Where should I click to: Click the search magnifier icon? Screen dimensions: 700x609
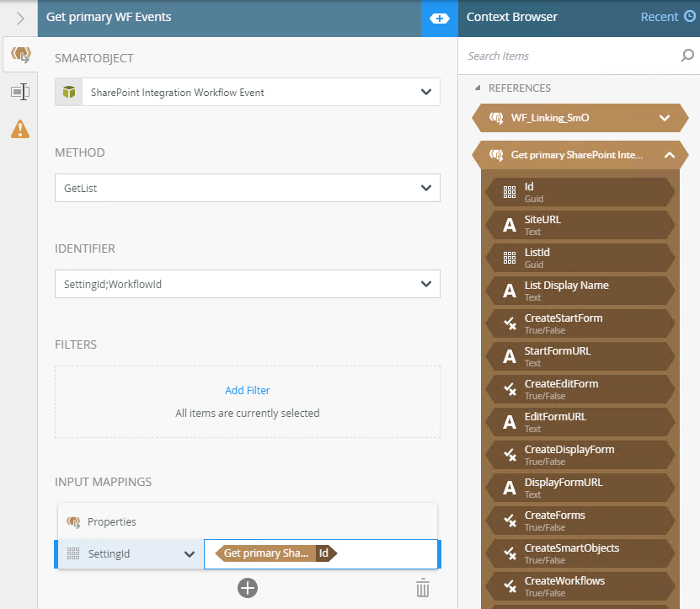coord(687,56)
